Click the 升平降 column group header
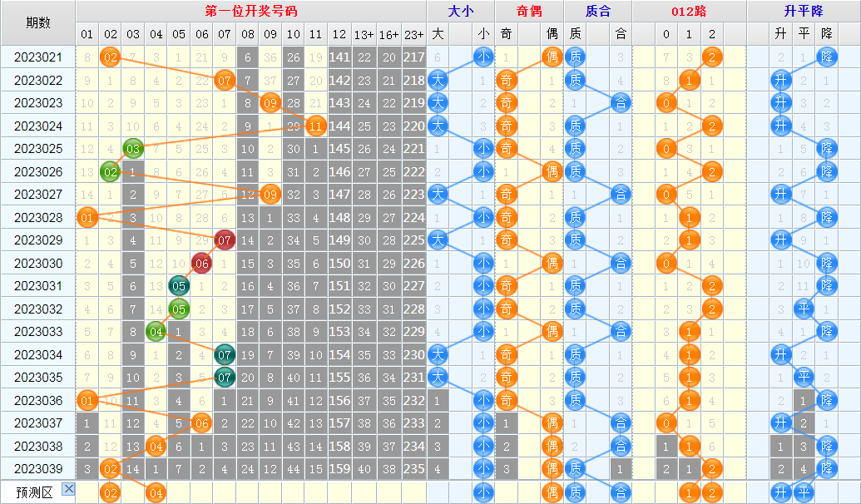 pos(804,11)
